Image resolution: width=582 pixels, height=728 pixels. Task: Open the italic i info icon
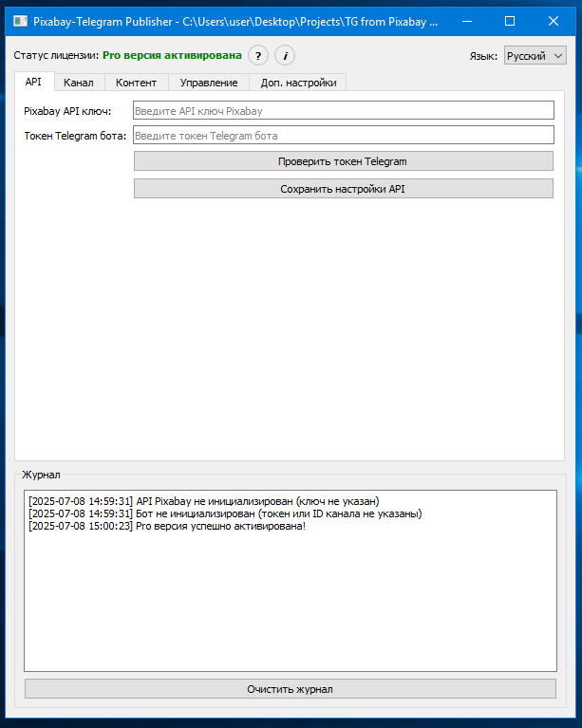pyautogui.click(x=285, y=56)
